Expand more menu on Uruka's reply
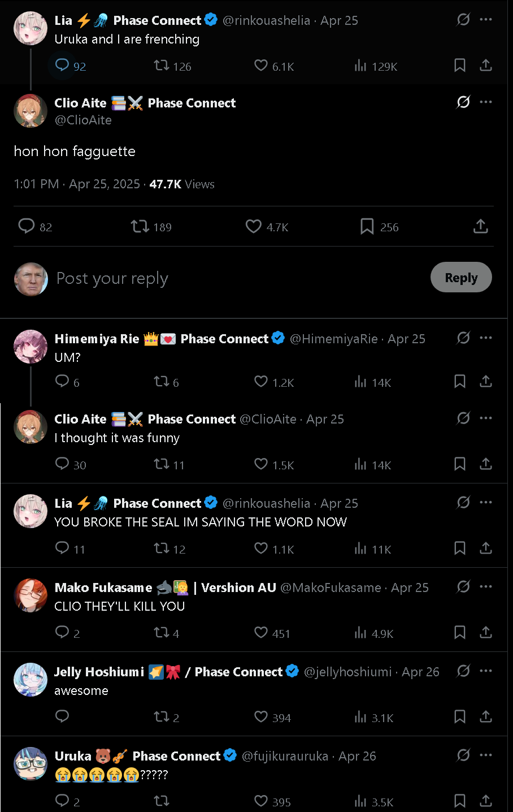The width and height of the screenshot is (513, 812). [x=486, y=755]
